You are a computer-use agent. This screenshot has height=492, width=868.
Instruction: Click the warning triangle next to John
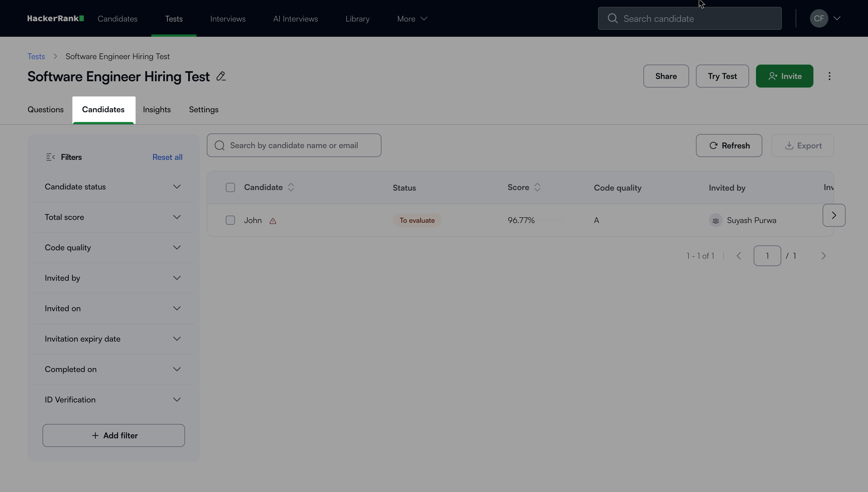273,221
